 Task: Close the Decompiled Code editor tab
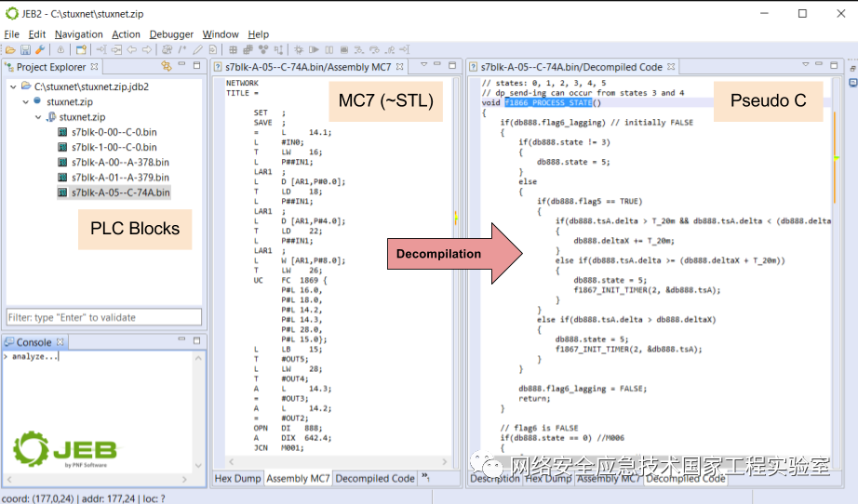tap(671, 67)
